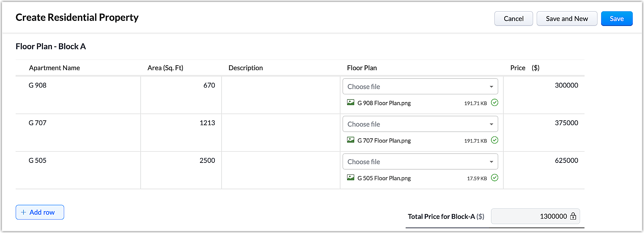644x233 pixels.
Task: Click the image icon beside G 505 Floor Plan.png
Action: [351, 178]
